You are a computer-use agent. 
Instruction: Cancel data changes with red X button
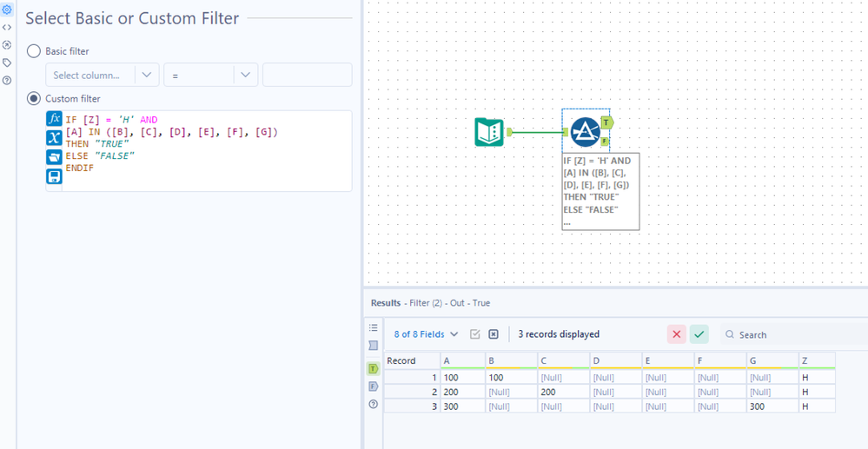(x=677, y=334)
